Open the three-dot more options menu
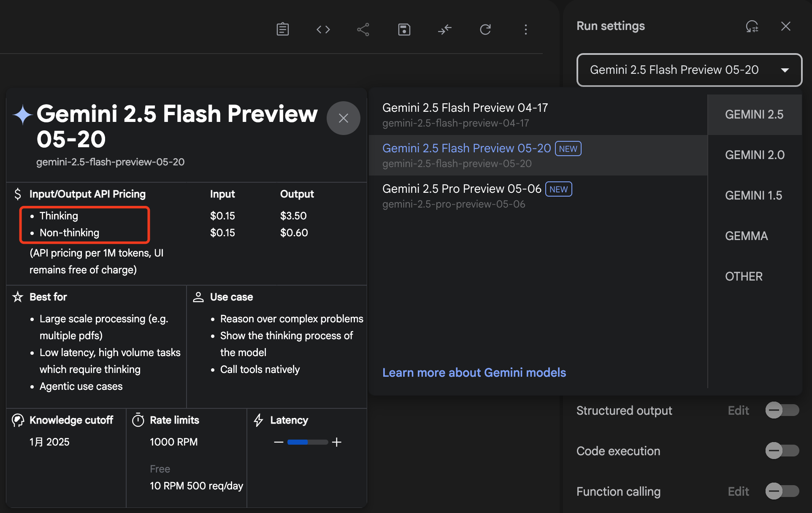Image resolution: width=812 pixels, height=513 pixels. click(525, 30)
